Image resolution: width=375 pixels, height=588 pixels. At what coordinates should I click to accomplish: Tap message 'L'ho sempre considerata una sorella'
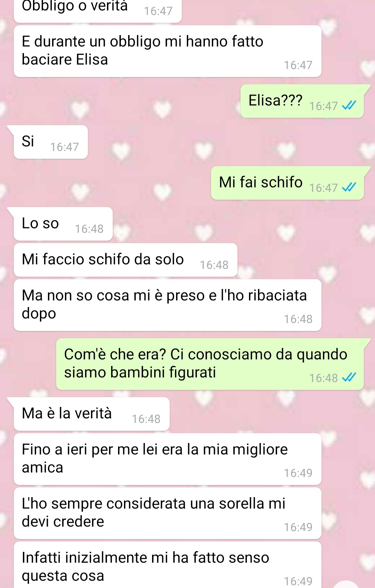pyautogui.click(x=168, y=513)
